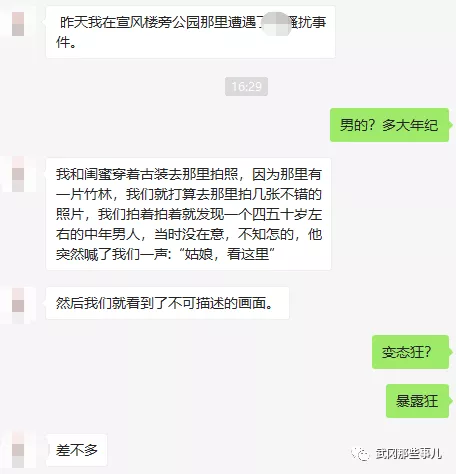456x474 pixels.
Task: Select the green 变态狂？ message bubble
Action: (x=410, y=352)
